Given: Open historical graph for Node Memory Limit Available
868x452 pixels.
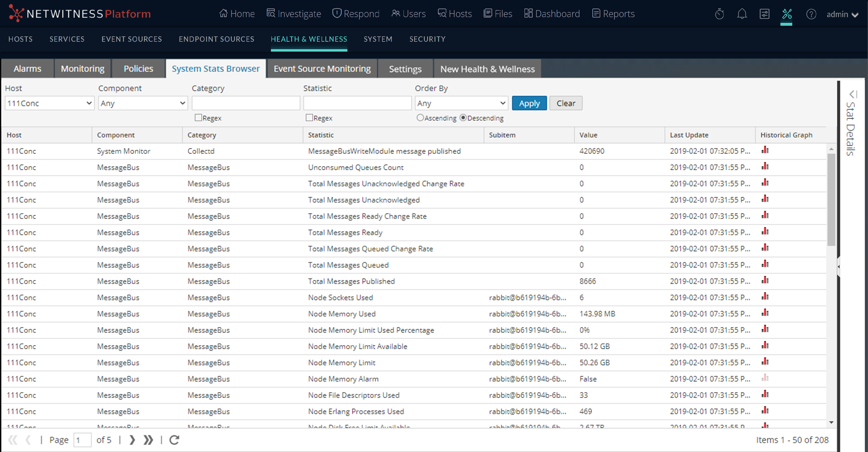Looking at the screenshot, I should pyautogui.click(x=765, y=345).
